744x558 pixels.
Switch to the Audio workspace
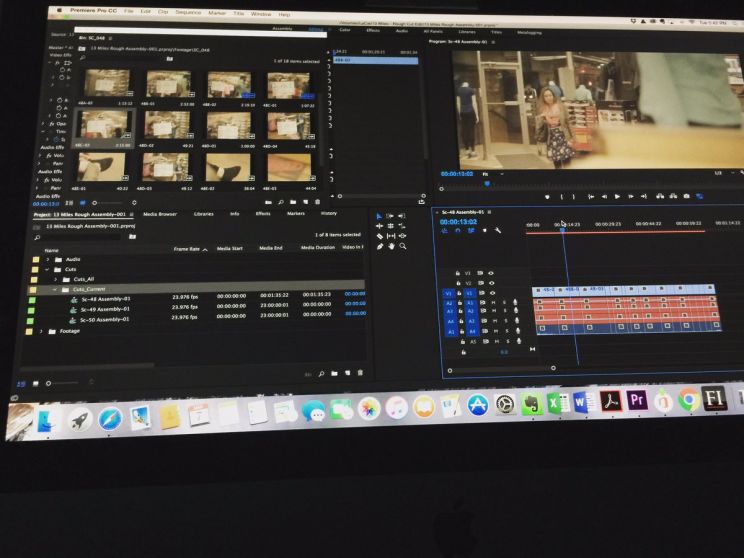pos(402,31)
